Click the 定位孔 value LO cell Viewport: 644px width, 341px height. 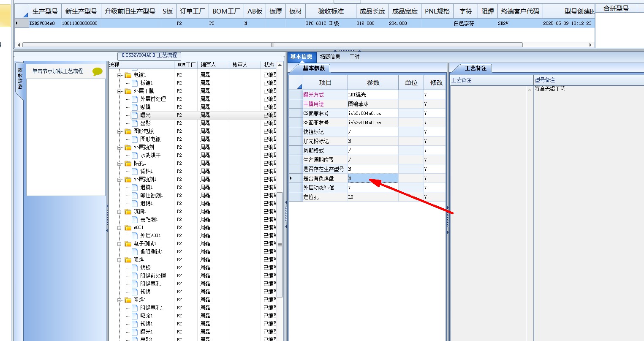tap(373, 197)
